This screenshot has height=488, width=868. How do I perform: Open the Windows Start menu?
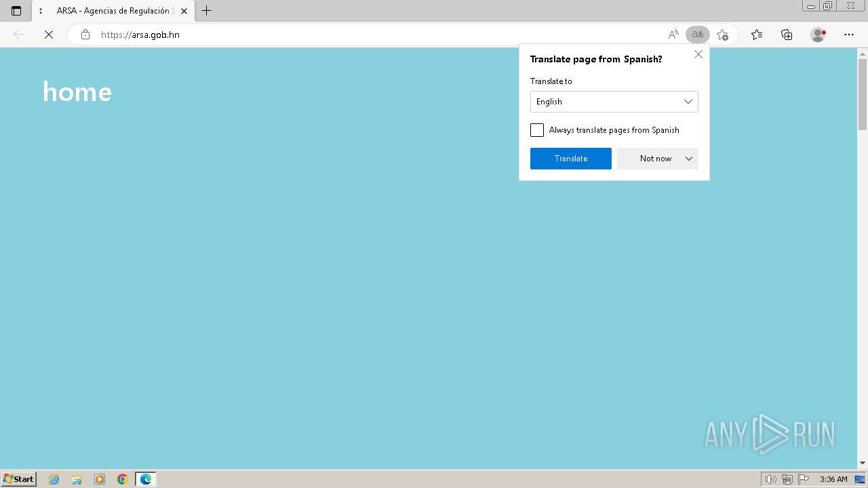coord(19,479)
